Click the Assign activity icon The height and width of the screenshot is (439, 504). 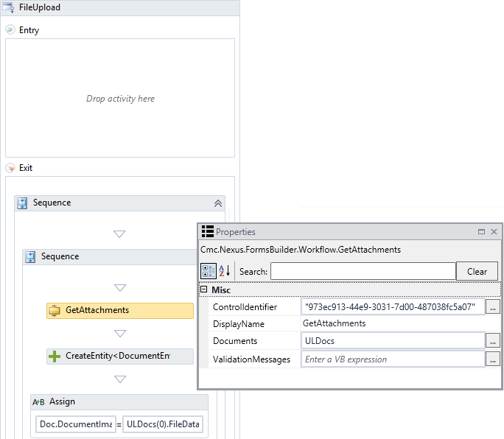tap(39, 402)
